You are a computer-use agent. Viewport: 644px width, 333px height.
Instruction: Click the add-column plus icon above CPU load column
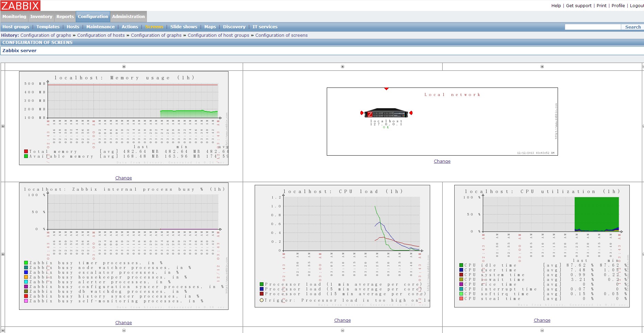tap(342, 67)
